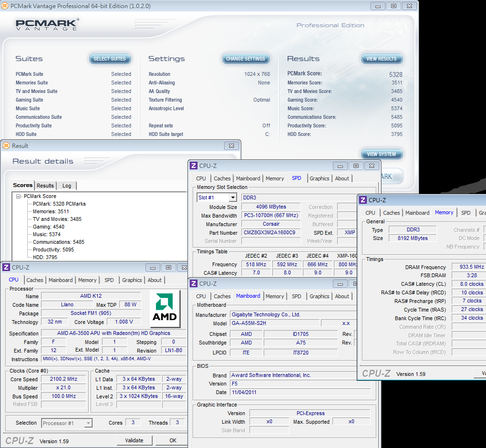
Task: Click the '8192 MBytes' memory size value
Action: pyautogui.click(x=413, y=238)
